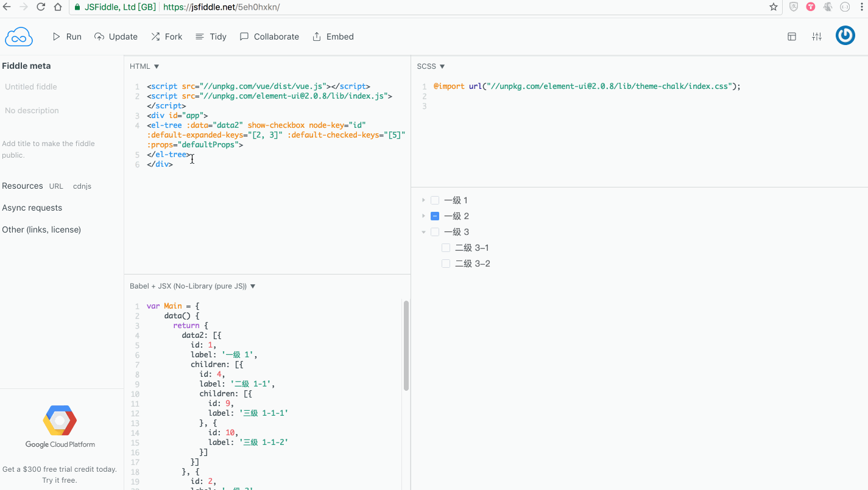The height and width of the screenshot is (490, 868).
Task: Bookmark the page with the star icon
Action: 773,7
